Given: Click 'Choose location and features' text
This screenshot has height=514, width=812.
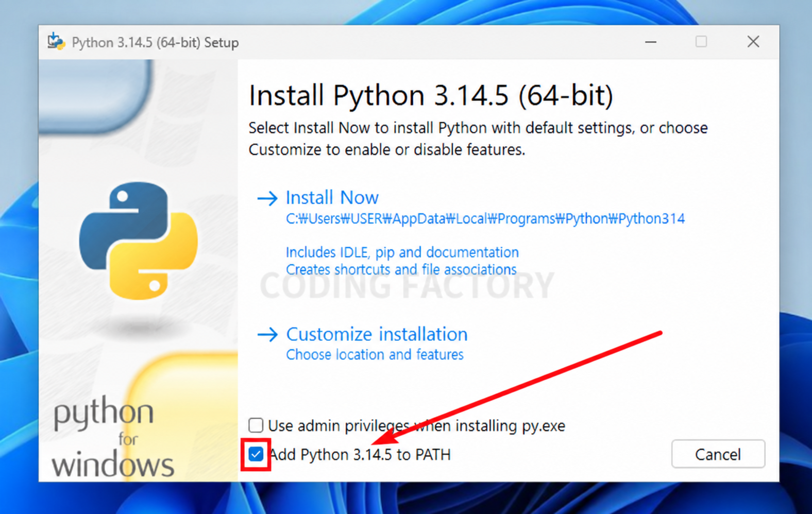Looking at the screenshot, I should click(x=375, y=355).
